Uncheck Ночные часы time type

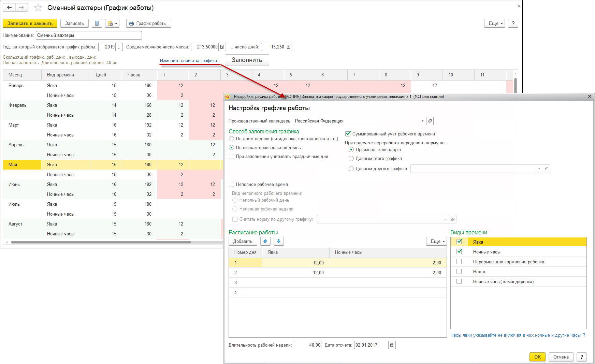pyautogui.click(x=459, y=251)
